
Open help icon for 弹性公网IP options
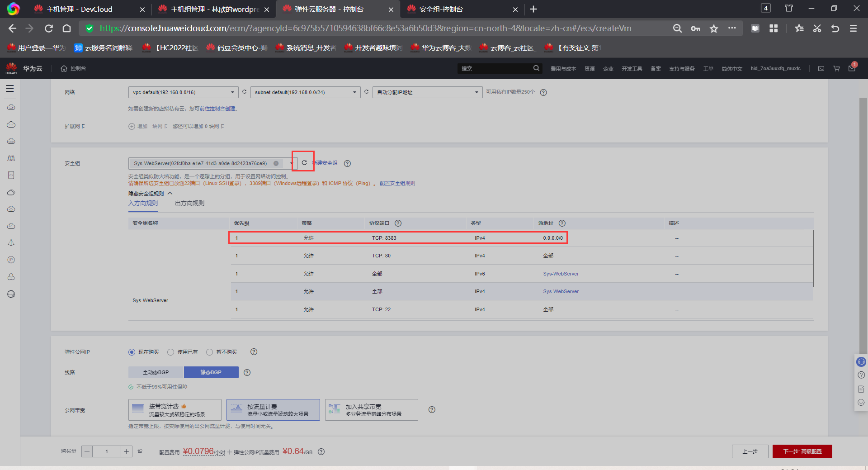254,351
